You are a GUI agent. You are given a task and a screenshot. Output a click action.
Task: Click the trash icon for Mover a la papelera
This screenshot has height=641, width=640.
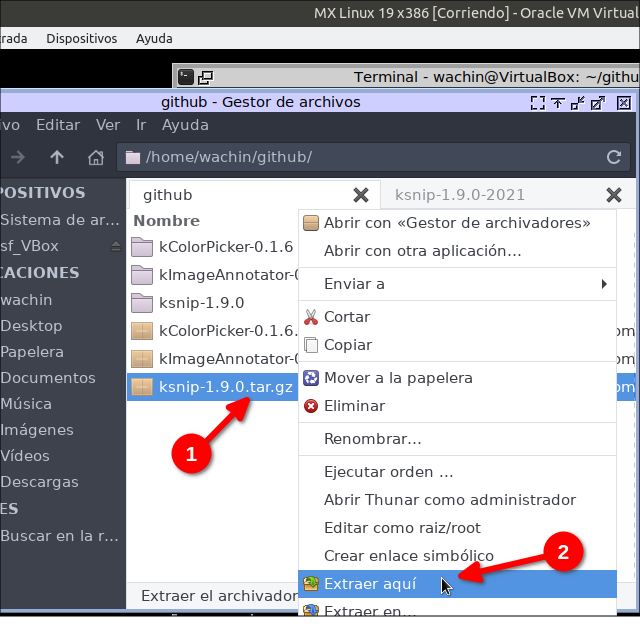click(x=311, y=378)
